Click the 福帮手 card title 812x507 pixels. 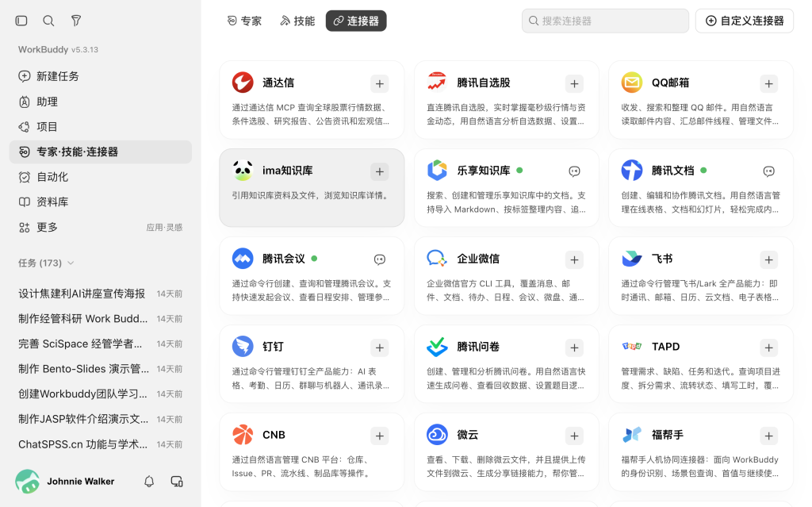pyautogui.click(x=668, y=435)
